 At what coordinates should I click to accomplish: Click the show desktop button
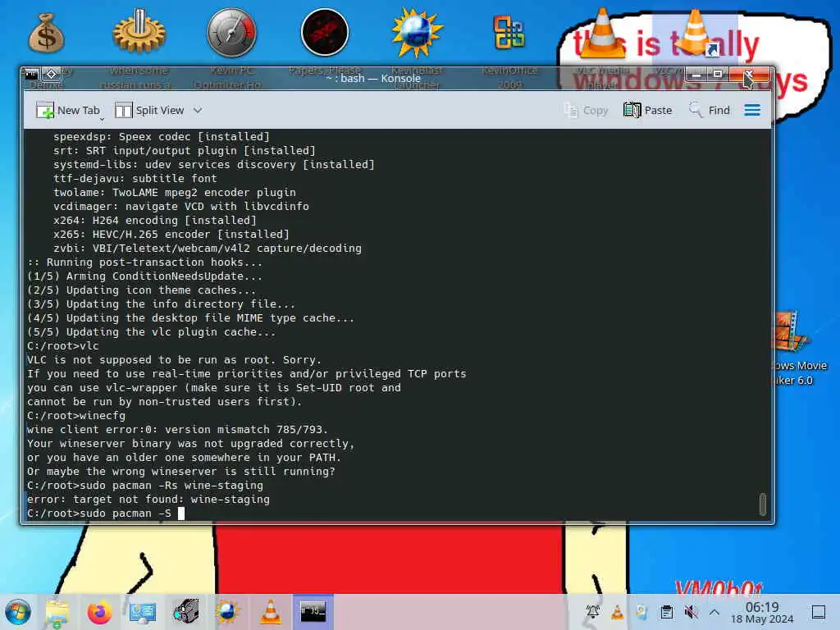pos(819,612)
